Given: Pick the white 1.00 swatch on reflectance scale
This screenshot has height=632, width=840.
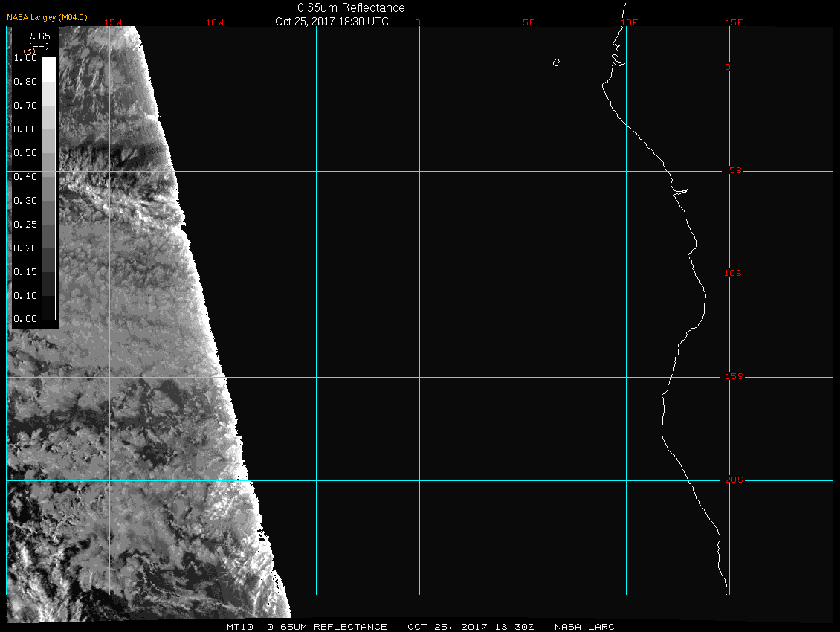Looking at the screenshot, I should point(48,63).
